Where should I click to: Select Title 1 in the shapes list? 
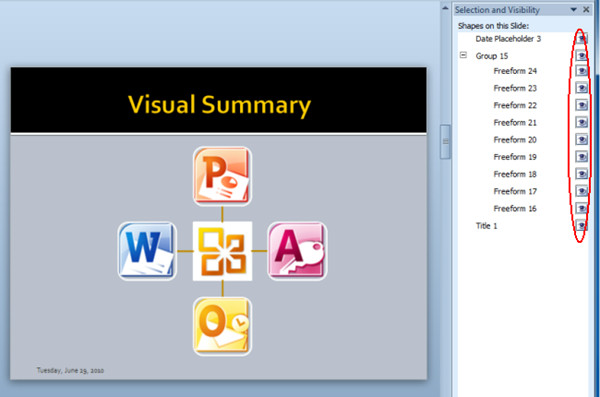pos(486,225)
